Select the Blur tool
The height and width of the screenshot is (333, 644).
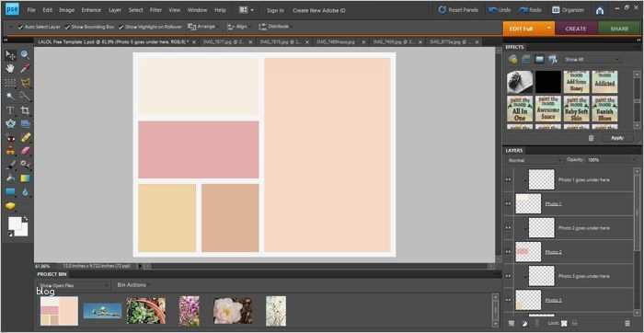click(25, 192)
